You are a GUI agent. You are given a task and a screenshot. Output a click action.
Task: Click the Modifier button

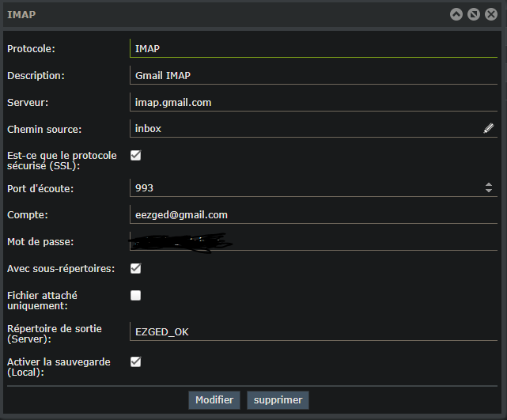214,400
